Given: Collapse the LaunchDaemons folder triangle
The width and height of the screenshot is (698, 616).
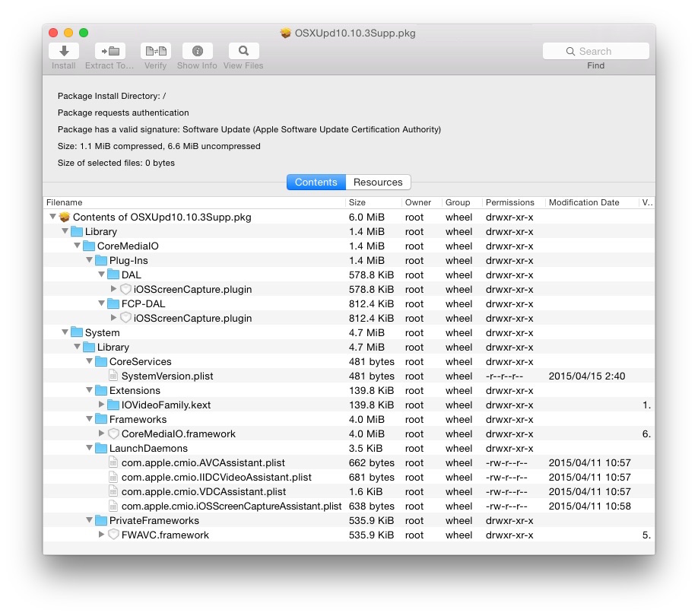Looking at the screenshot, I should [x=89, y=448].
